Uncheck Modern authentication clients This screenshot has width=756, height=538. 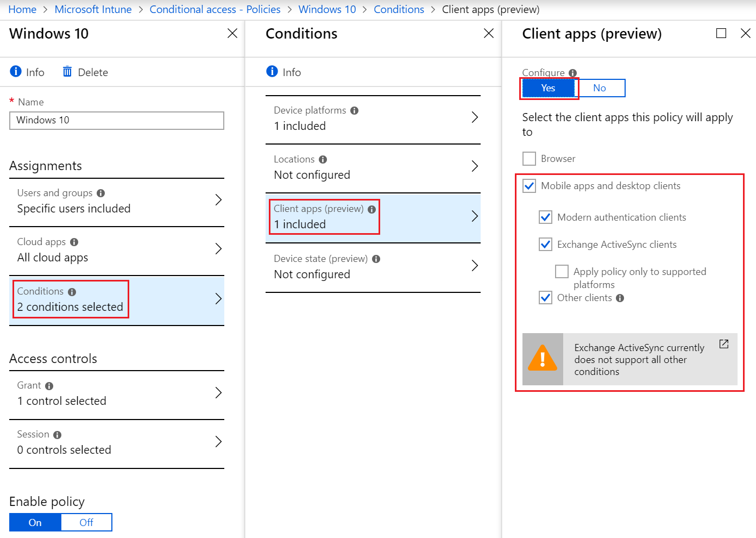(x=546, y=217)
